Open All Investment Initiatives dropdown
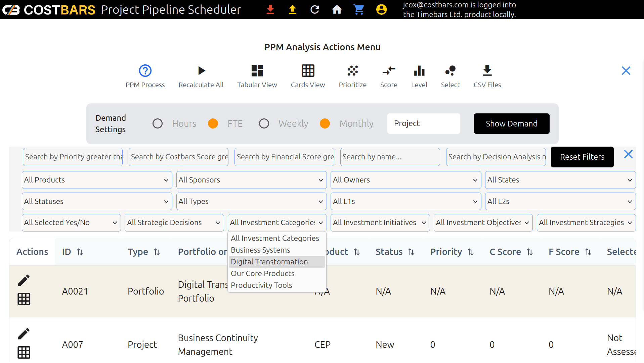Image resolution: width=644 pixels, height=363 pixels. [380, 223]
